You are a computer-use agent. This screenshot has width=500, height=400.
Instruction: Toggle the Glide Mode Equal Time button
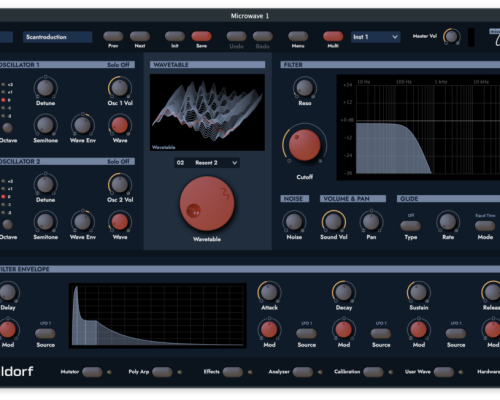485,226
